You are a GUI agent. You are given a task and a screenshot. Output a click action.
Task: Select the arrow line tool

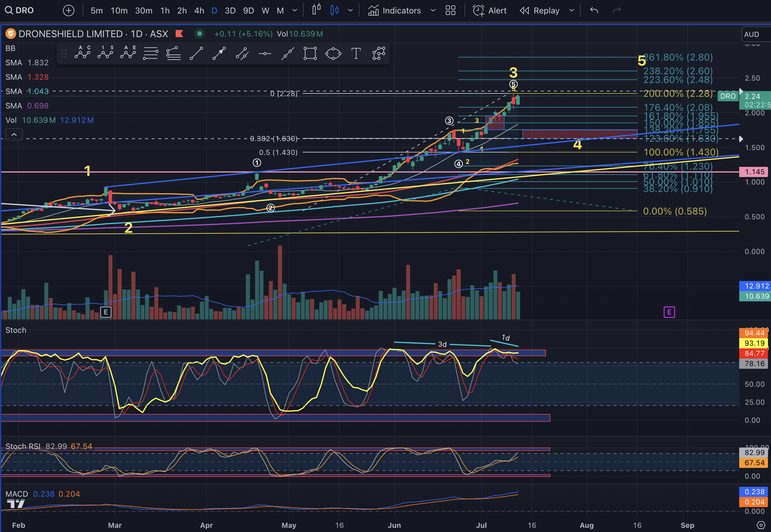(219, 53)
